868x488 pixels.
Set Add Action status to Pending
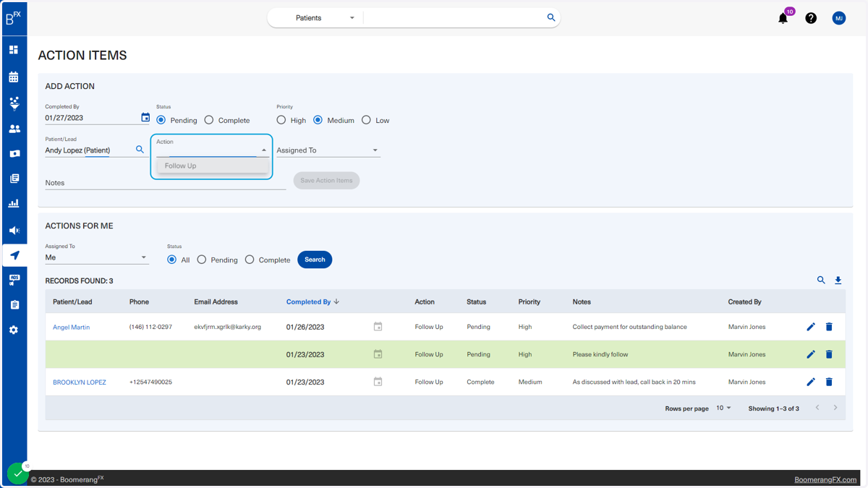click(x=161, y=120)
